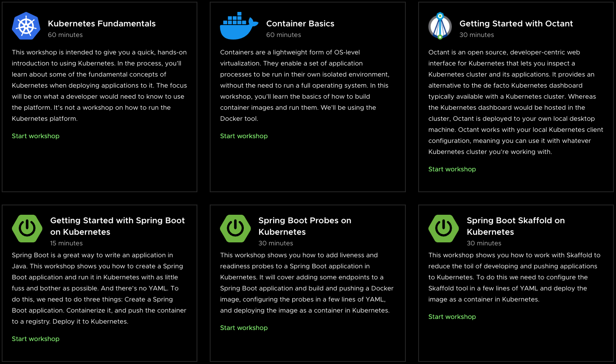This screenshot has width=616, height=364.
Task: Start the Kubernetes Fundamentals workshop
Action: (x=36, y=136)
